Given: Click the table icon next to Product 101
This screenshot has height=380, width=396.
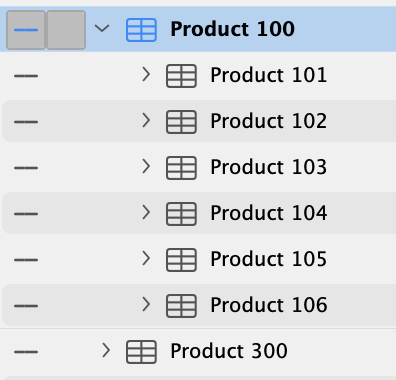Looking at the screenshot, I should click(x=181, y=76).
